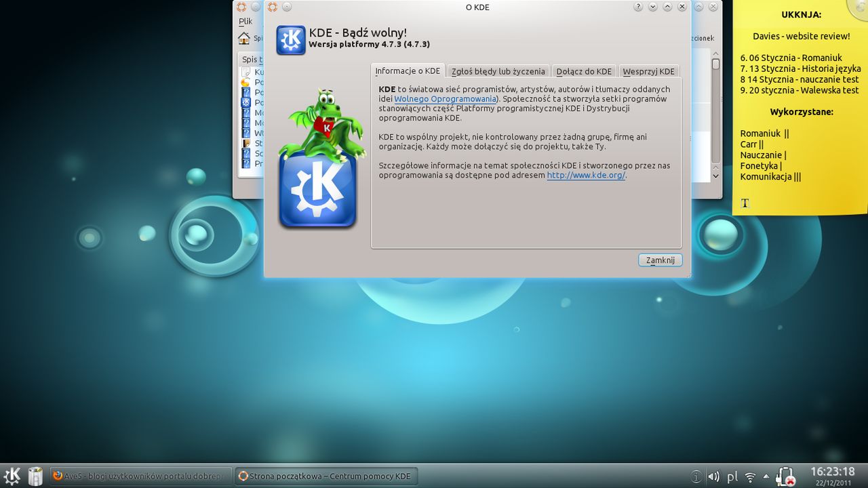Click the up-arrow button in the O KDE title bar

click(x=667, y=7)
